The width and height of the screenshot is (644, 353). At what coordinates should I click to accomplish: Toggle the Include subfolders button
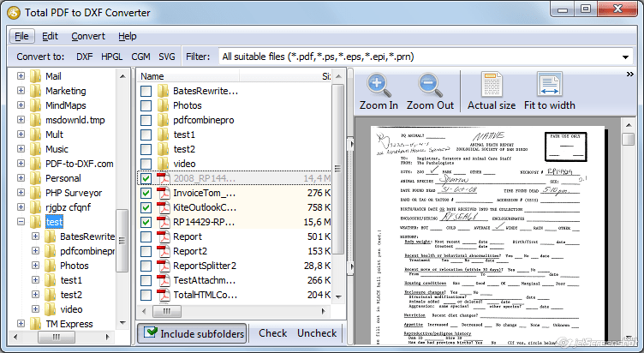coord(192,333)
